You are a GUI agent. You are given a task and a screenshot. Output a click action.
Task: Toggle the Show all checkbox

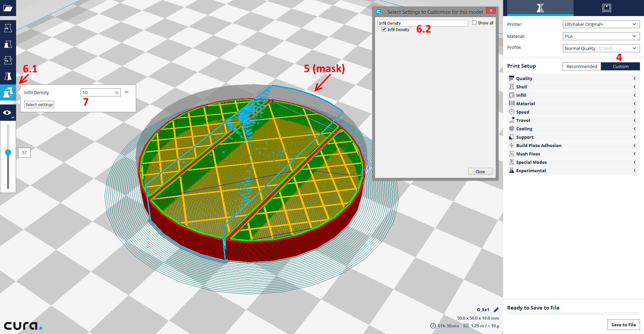tap(474, 23)
